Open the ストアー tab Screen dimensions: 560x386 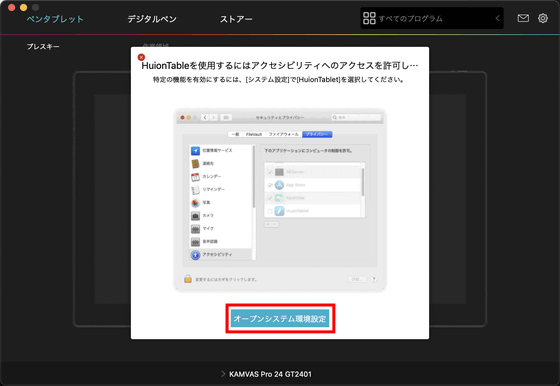236,19
